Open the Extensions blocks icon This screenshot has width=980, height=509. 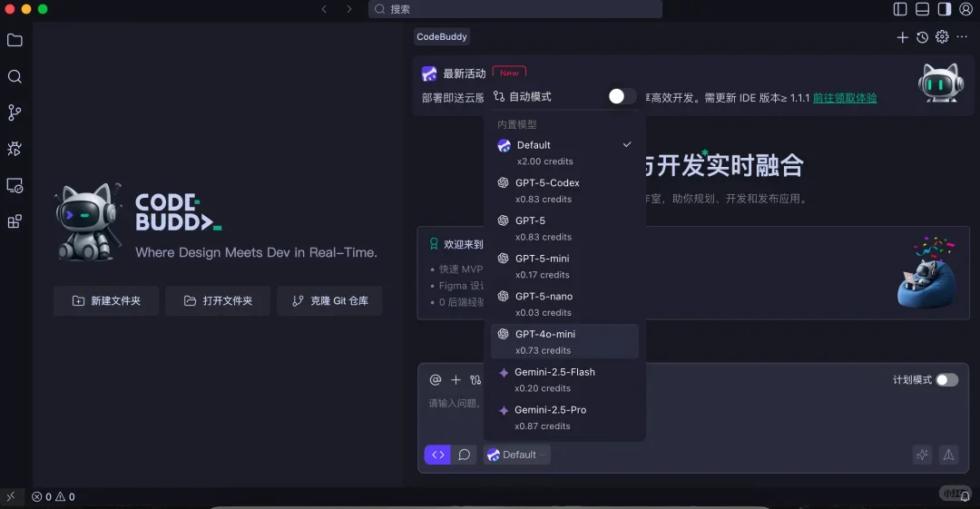15,221
